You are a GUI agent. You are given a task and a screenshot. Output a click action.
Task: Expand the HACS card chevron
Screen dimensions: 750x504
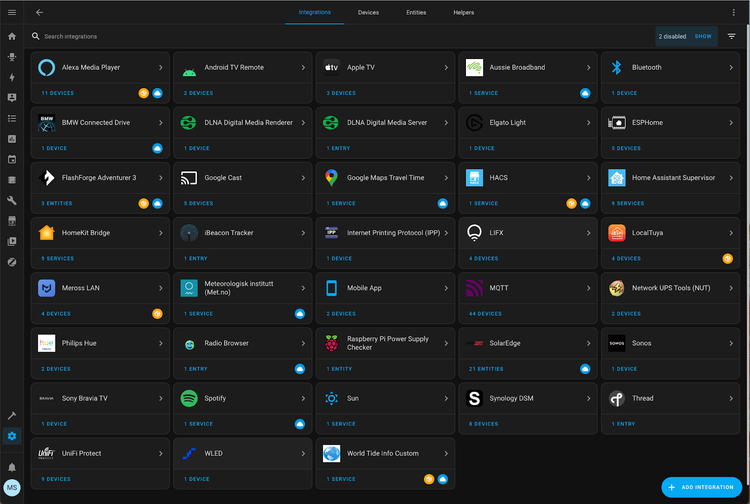pos(588,178)
